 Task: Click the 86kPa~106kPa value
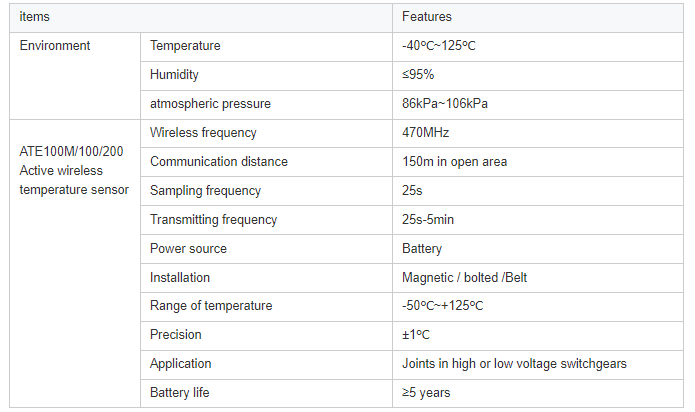445,104
